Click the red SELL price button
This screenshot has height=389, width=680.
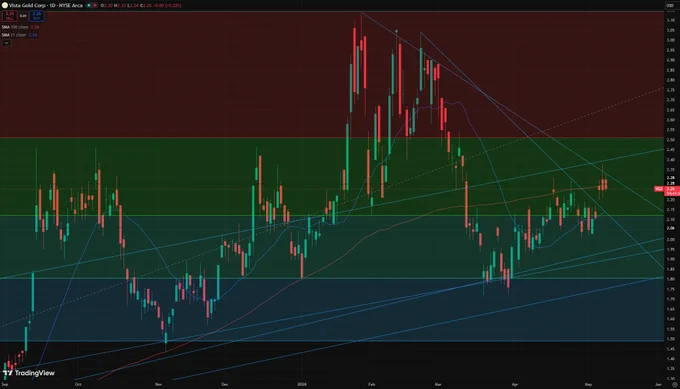[10, 16]
